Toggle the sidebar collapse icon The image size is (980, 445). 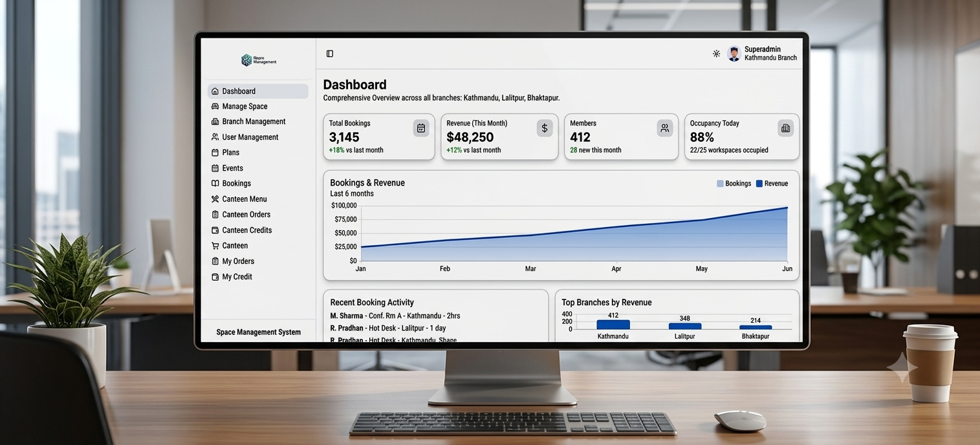coord(330,54)
